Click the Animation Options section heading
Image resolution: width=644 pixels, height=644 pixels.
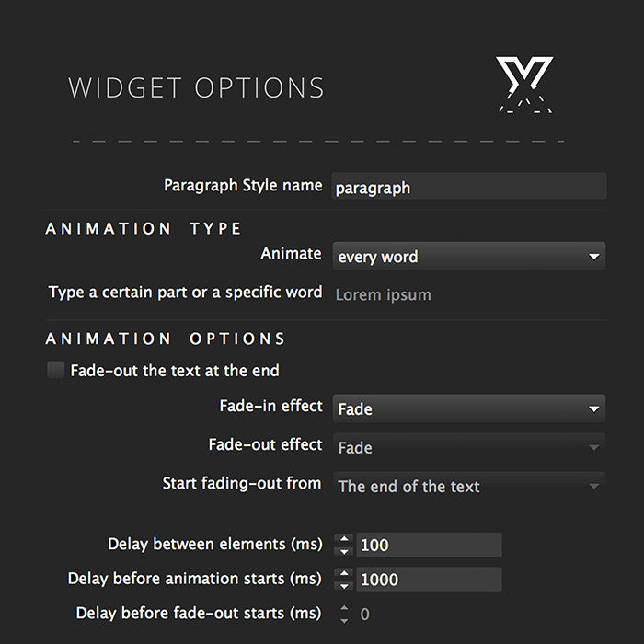165,339
